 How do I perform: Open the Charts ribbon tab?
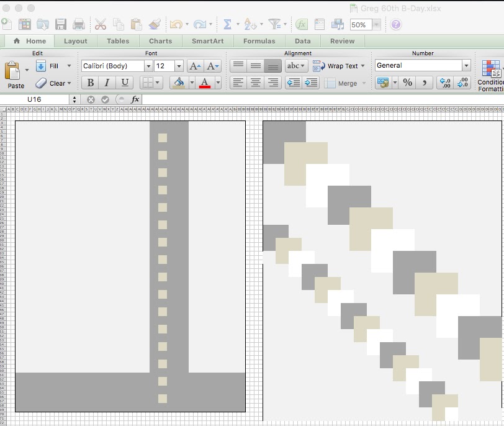pyautogui.click(x=160, y=41)
